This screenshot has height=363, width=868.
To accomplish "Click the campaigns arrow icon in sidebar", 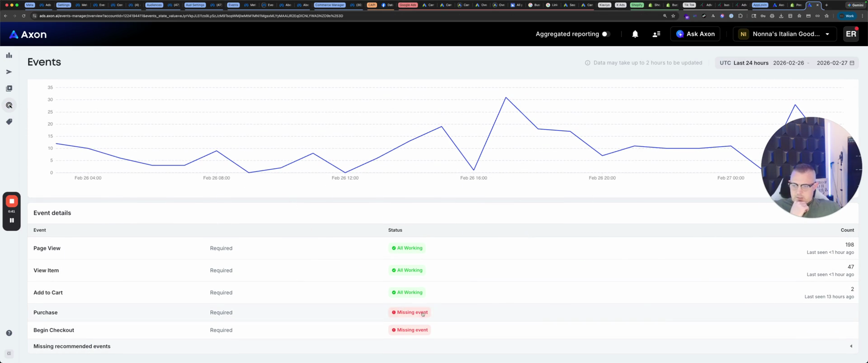I will [9, 72].
